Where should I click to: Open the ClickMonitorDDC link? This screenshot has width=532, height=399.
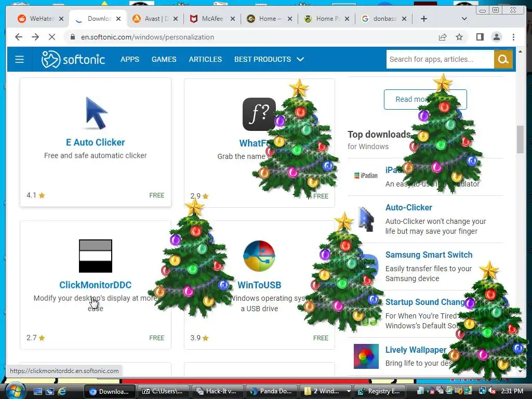[96, 285]
